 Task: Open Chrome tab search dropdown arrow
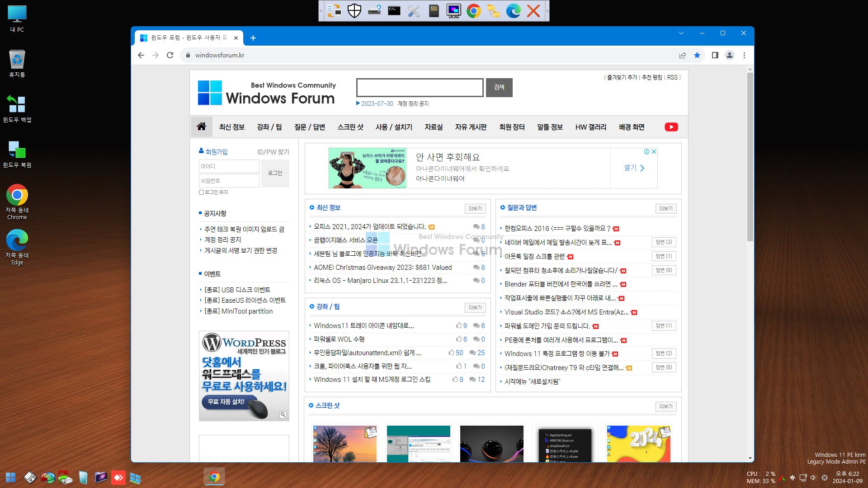pyautogui.click(x=681, y=33)
